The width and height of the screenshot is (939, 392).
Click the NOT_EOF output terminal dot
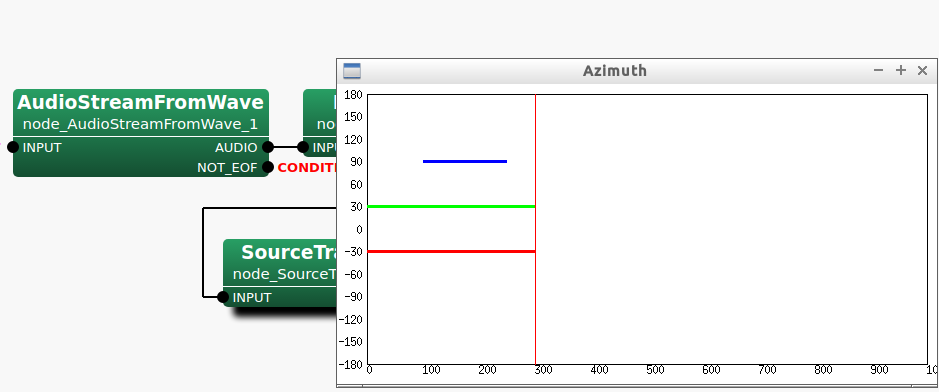point(268,168)
